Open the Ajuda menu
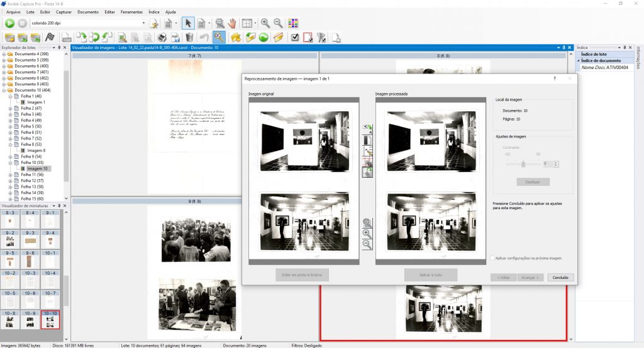Screen dimensions: 644x348 [170, 12]
